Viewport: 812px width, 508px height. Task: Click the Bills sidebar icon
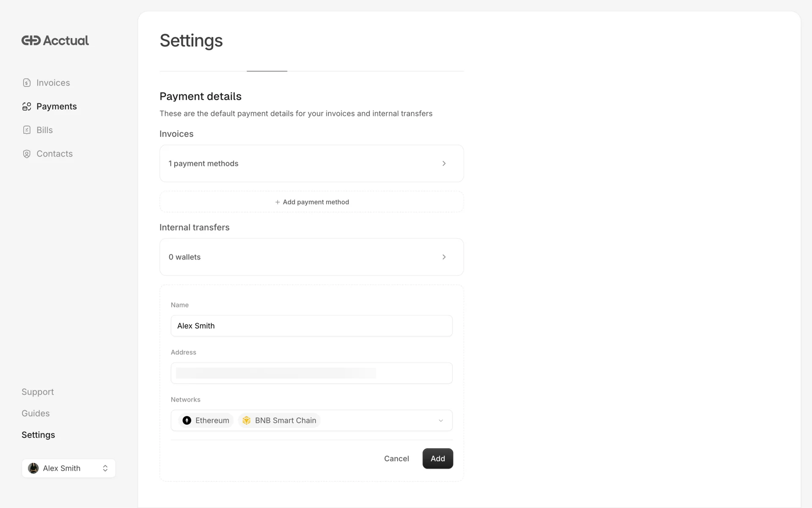click(27, 130)
